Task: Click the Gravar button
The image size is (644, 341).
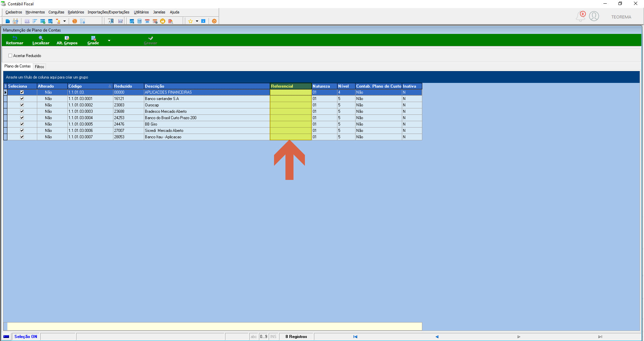Action: (151, 40)
